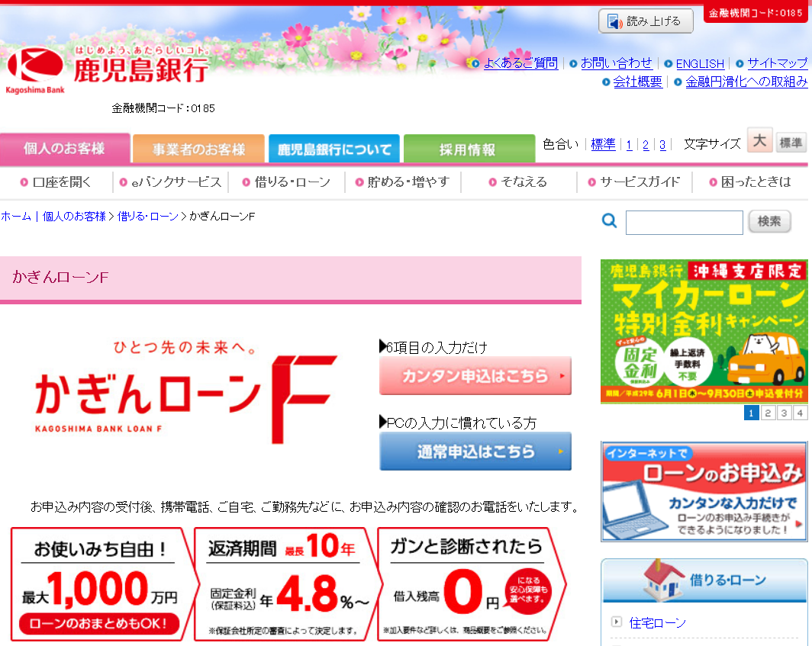Open the 個人のお客様 tab
The height and width of the screenshot is (646, 812).
coord(65,149)
